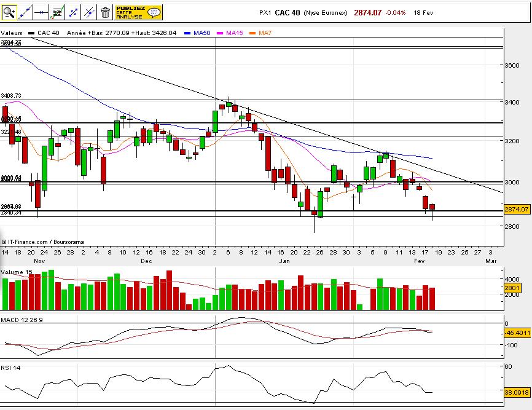Click the Publiez cette analyse button
The height and width of the screenshot is (410, 532).
(x=138, y=12)
